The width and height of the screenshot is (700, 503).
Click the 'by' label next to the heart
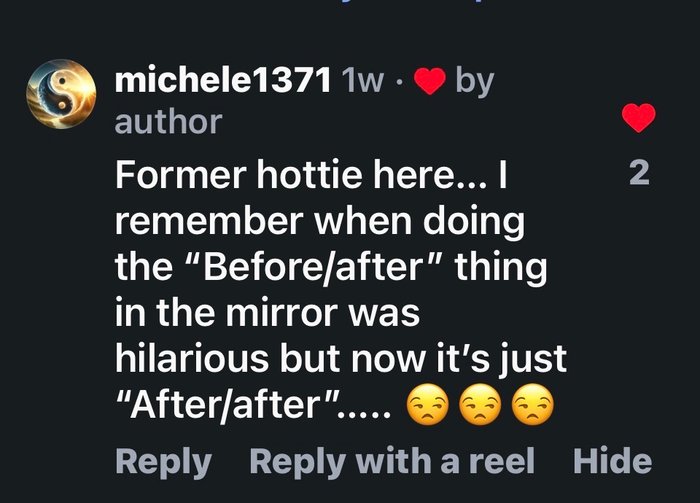pyautogui.click(x=475, y=83)
